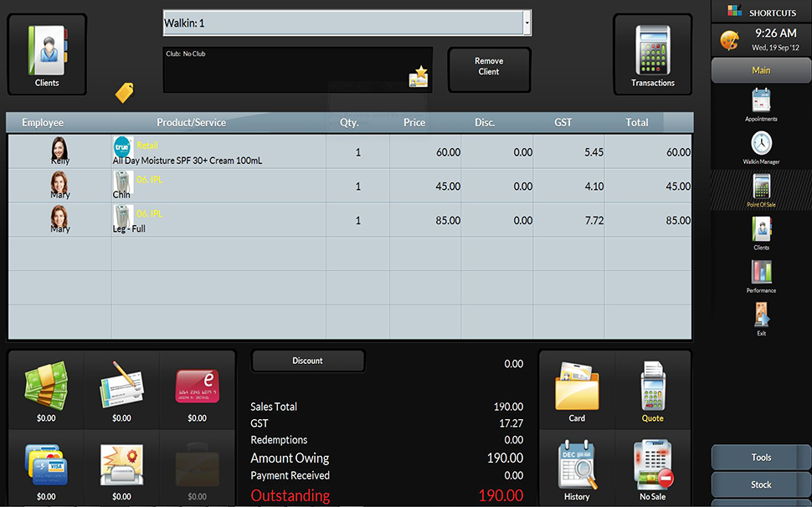Open the Card folder button

point(577,391)
